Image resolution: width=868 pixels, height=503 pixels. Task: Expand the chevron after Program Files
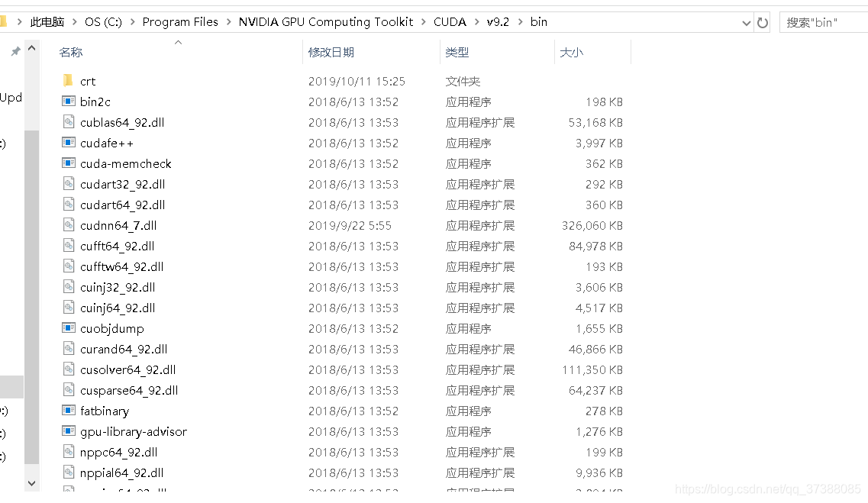[228, 22]
